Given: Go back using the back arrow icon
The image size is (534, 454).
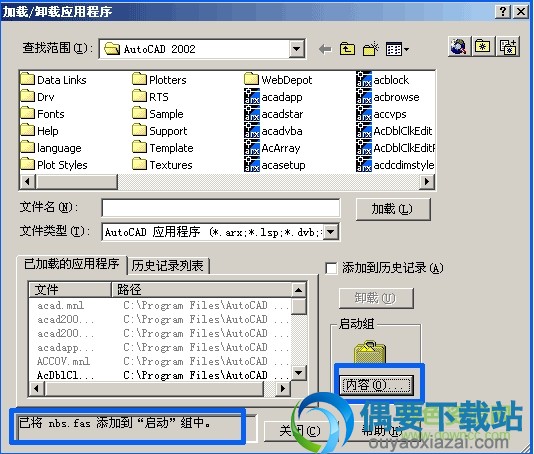Looking at the screenshot, I should [325, 50].
